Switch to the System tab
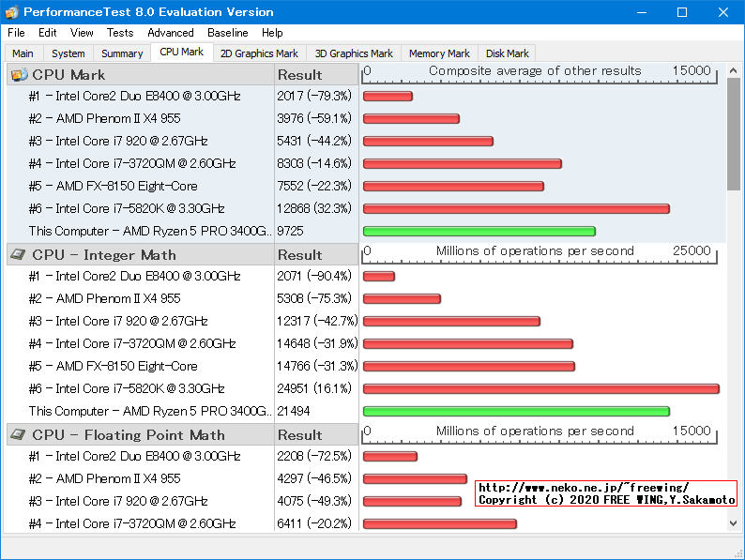 (x=68, y=53)
